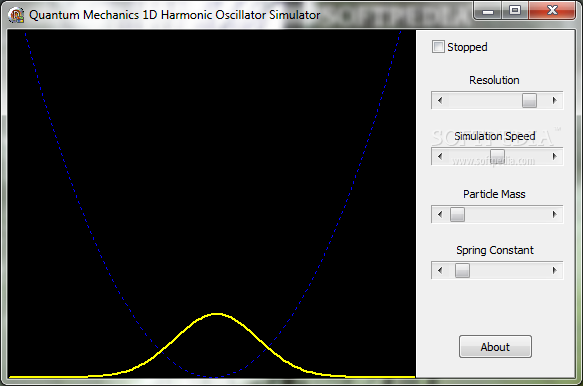Click the Spring Constant right arrow
Image resolution: width=583 pixels, height=386 pixels.
coord(554,270)
